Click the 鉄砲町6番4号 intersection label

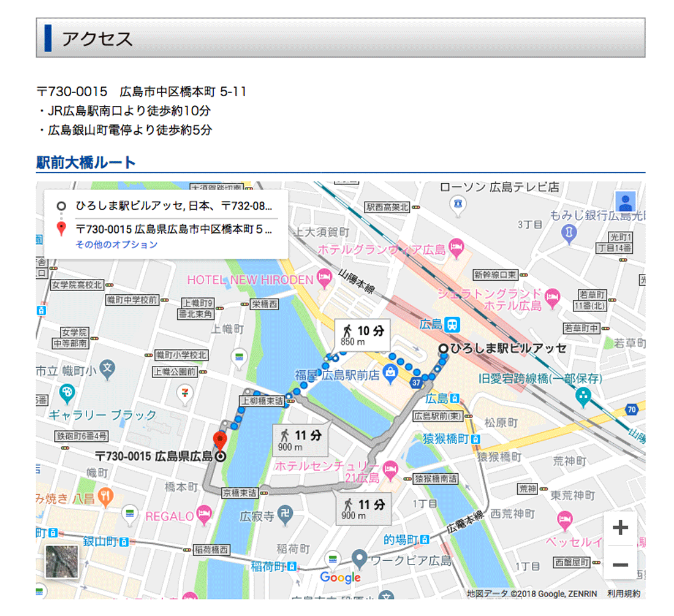[x=81, y=436]
